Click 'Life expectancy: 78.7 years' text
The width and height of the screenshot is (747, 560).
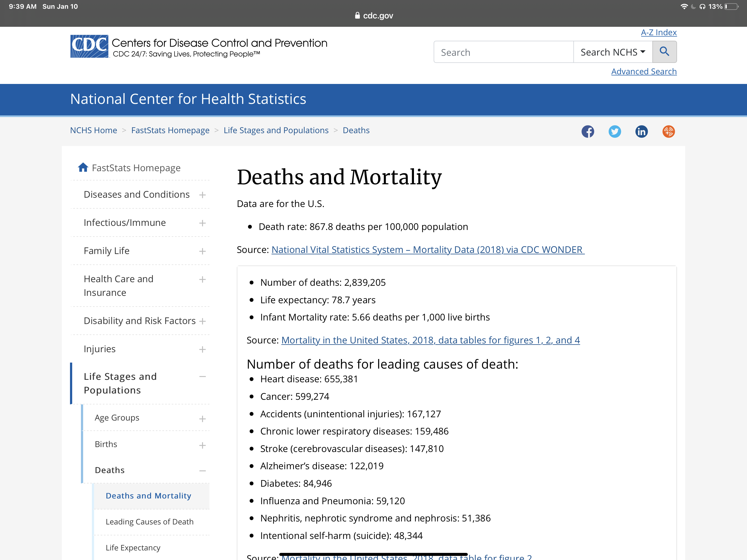tap(318, 300)
